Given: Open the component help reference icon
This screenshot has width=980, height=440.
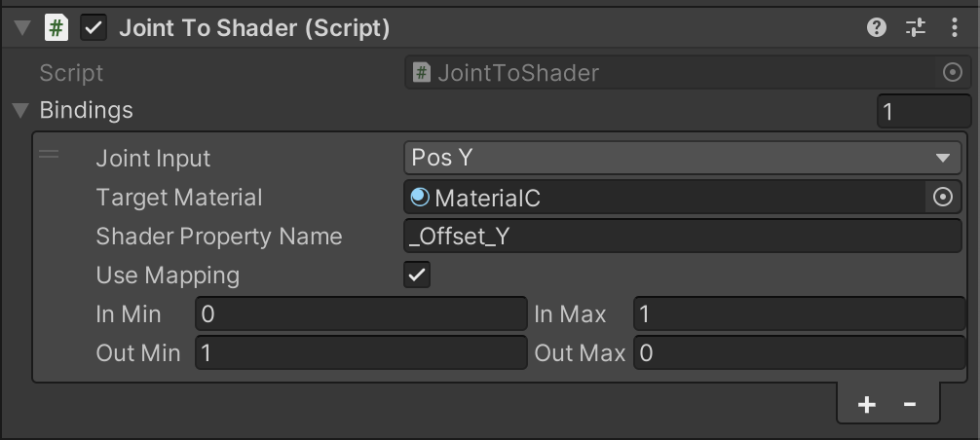Looking at the screenshot, I should click(876, 27).
